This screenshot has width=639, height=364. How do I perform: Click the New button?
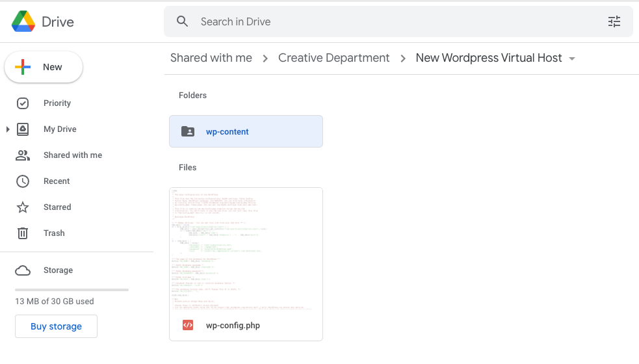[x=44, y=67]
